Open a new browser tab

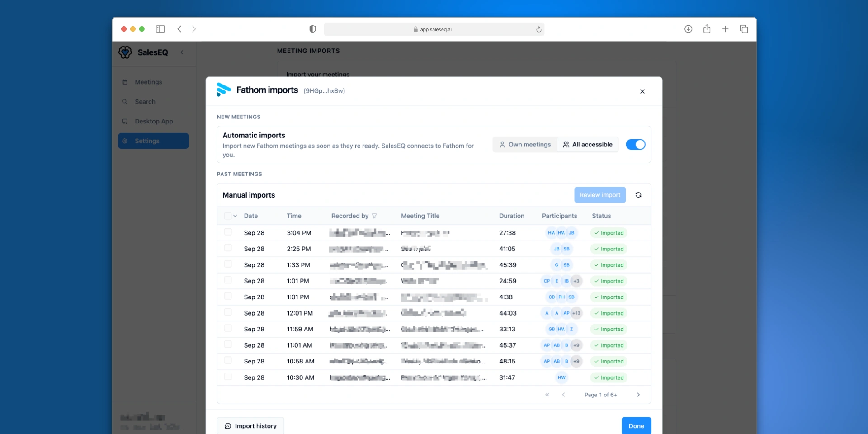[726, 29]
